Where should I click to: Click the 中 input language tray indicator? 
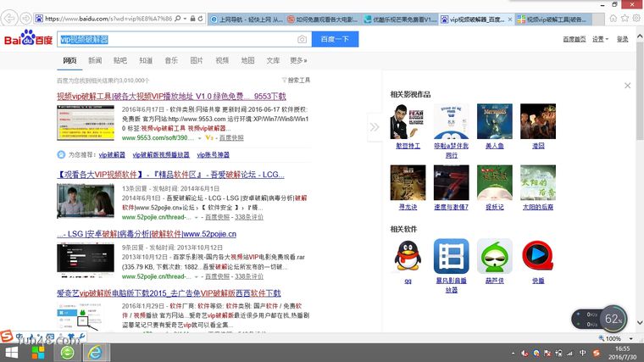click(x=583, y=353)
